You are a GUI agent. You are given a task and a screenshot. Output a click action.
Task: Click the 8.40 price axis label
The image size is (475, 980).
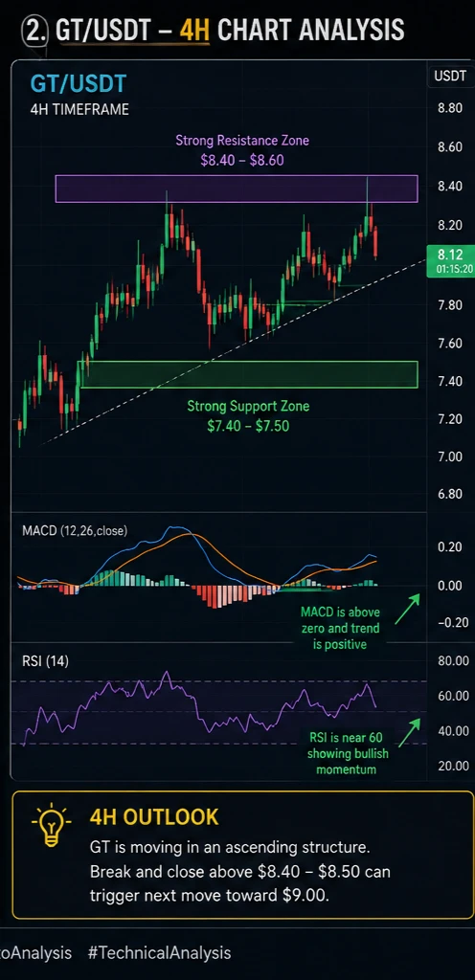point(450,187)
